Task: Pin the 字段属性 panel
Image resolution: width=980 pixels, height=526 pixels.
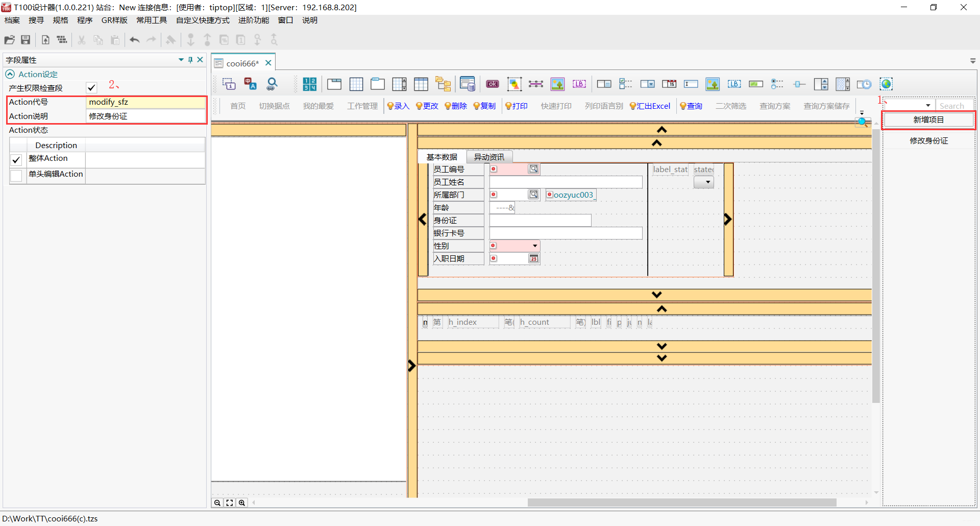Action: 190,60
